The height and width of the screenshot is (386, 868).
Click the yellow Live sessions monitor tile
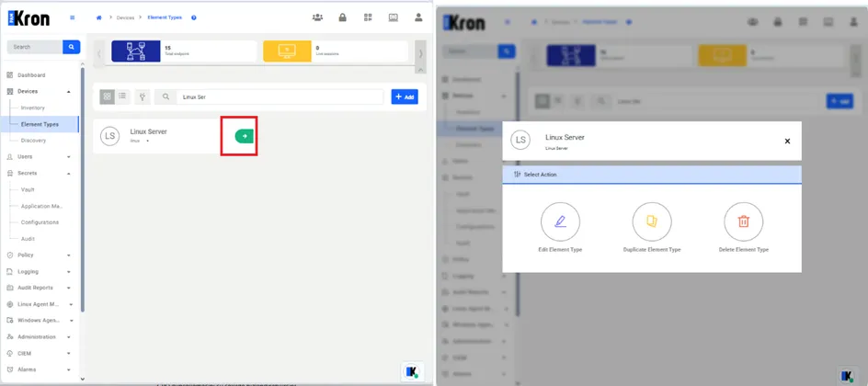287,51
